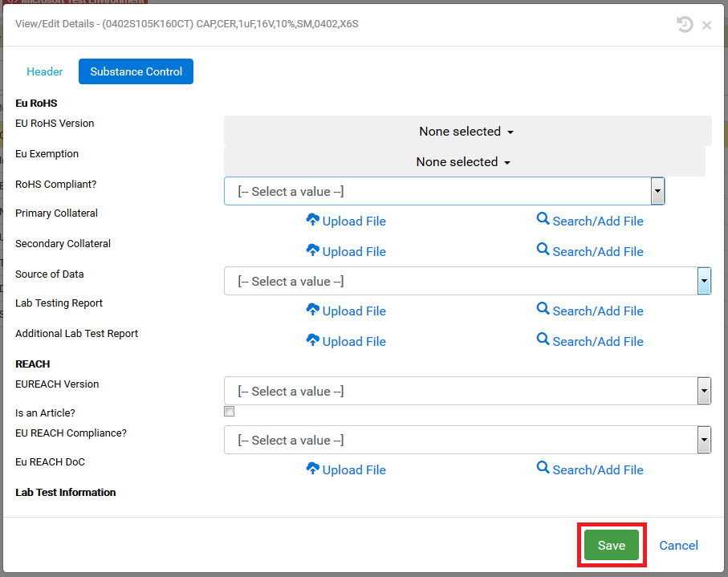This screenshot has height=577, width=728.
Task: Click the Upload File icon for Lab Testing Report
Action: point(313,311)
